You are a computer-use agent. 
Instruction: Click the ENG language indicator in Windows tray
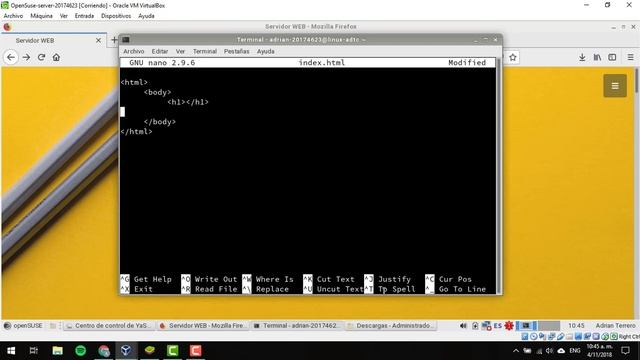point(575,351)
